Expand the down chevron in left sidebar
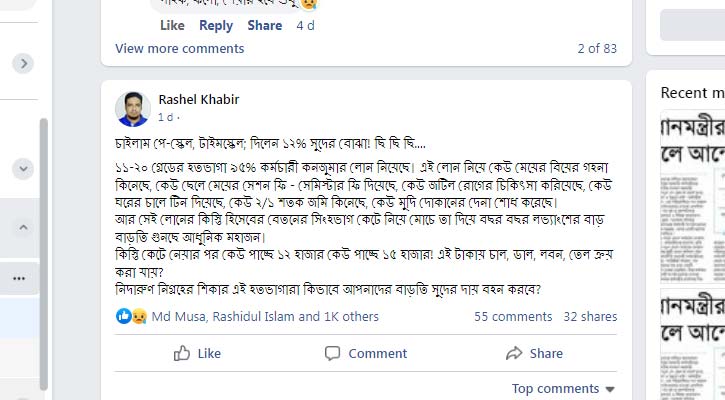The width and height of the screenshot is (725, 400). [23, 168]
